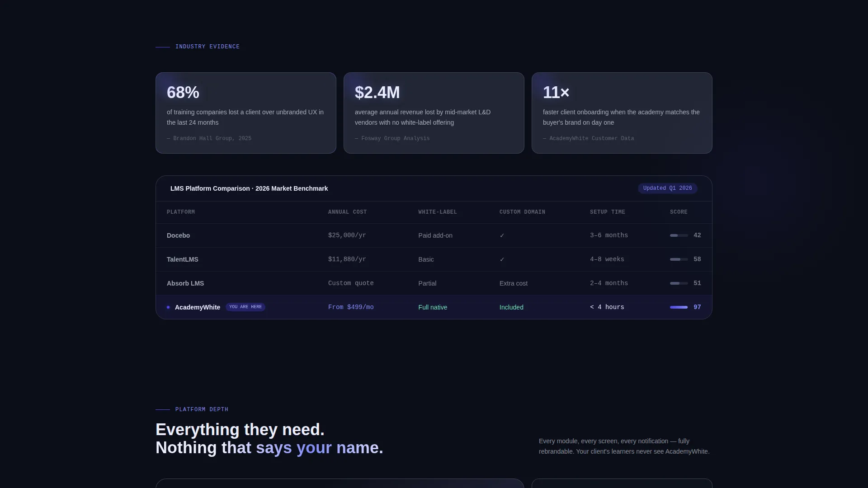Click the Extra cost cell
This screenshot has width=868, height=488.
tap(514, 283)
